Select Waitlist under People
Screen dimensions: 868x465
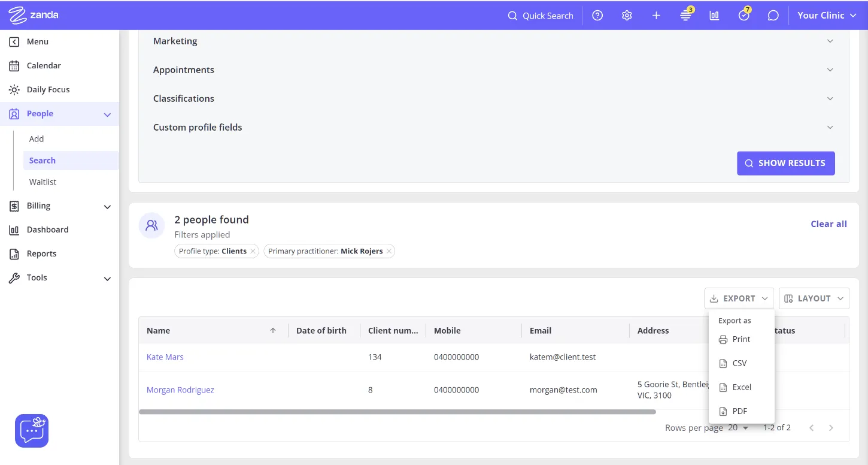pyautogui.click(x=43, y=182)
